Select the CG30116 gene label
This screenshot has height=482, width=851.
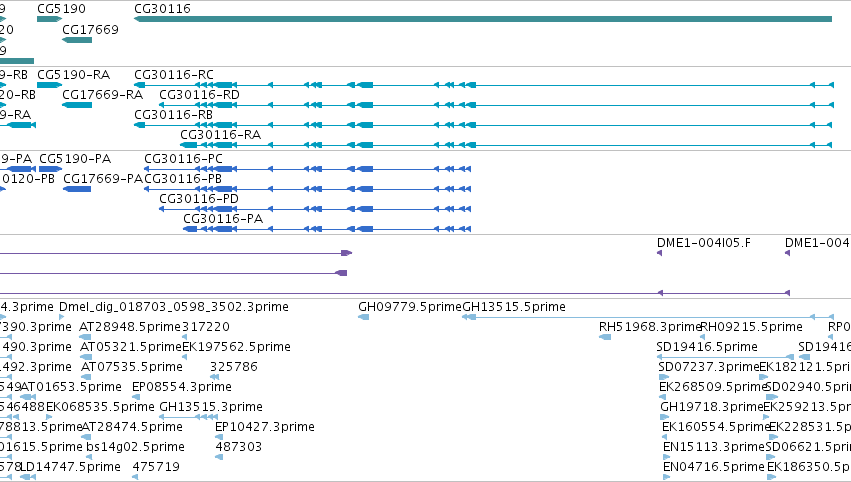pos(162,9)
